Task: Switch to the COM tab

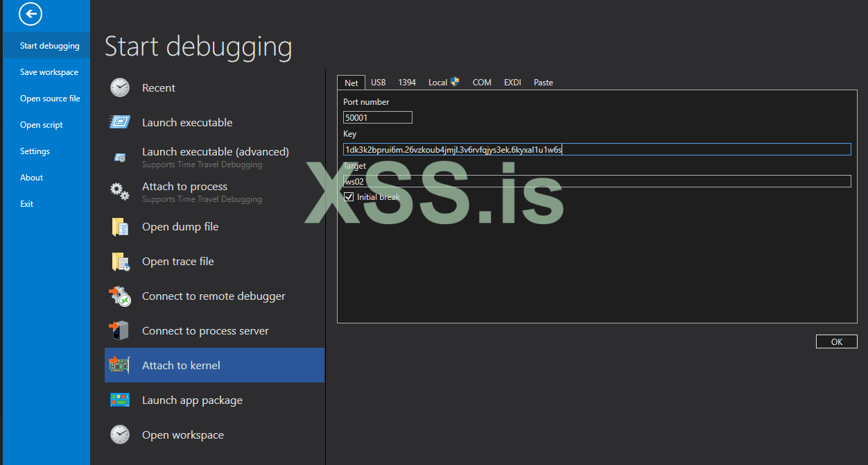Action: coord(482,83)
